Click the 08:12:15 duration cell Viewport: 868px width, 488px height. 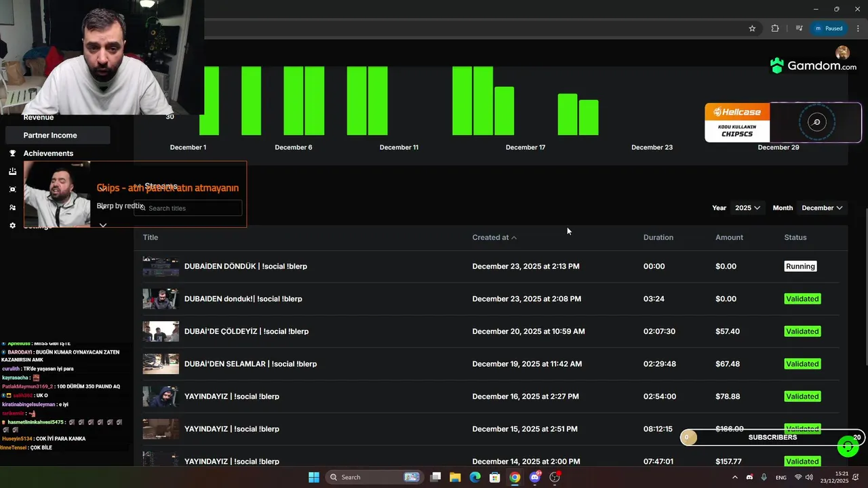[x=658, y=429]
